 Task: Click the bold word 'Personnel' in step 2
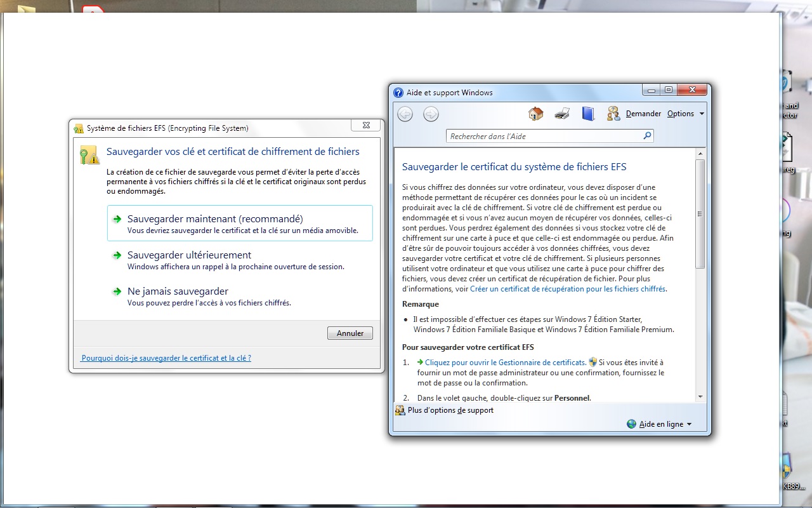pos(572,398)
